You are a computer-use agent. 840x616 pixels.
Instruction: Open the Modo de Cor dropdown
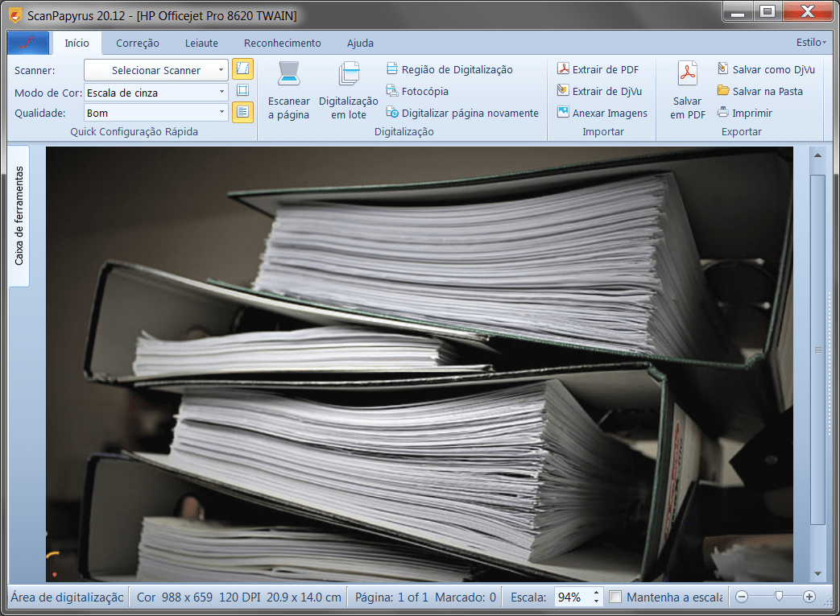[x=156, y=93]
